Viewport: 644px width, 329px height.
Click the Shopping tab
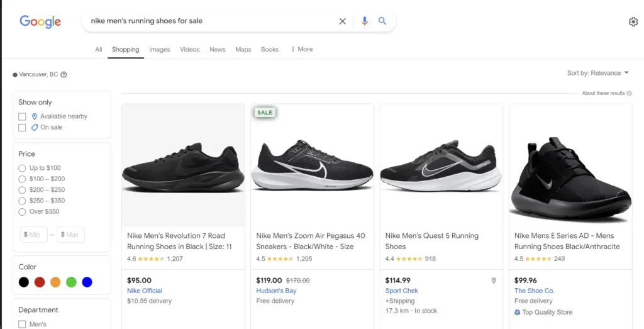pyautogui.click(x=126, y=49)
